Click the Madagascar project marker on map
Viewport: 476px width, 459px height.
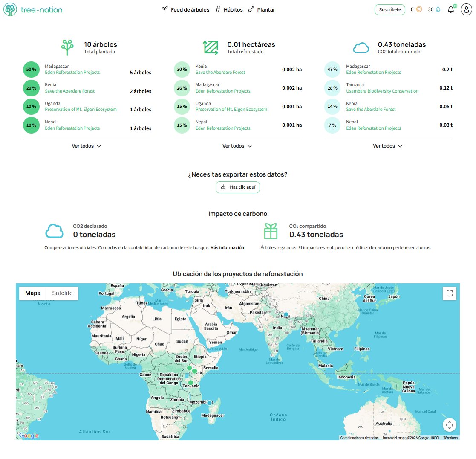pyautogui.click(x=210, y=403)
